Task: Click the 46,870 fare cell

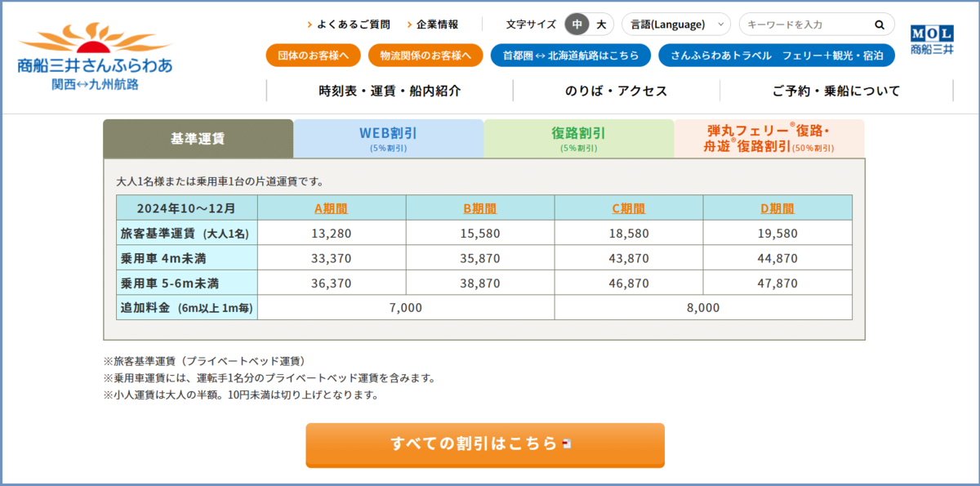Action: pyautogui.click(x=628, y=283)
